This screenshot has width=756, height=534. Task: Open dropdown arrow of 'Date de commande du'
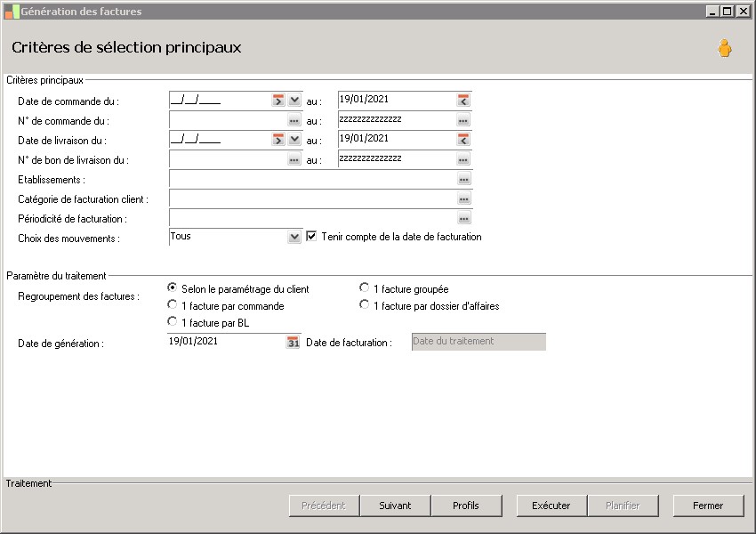294,100
